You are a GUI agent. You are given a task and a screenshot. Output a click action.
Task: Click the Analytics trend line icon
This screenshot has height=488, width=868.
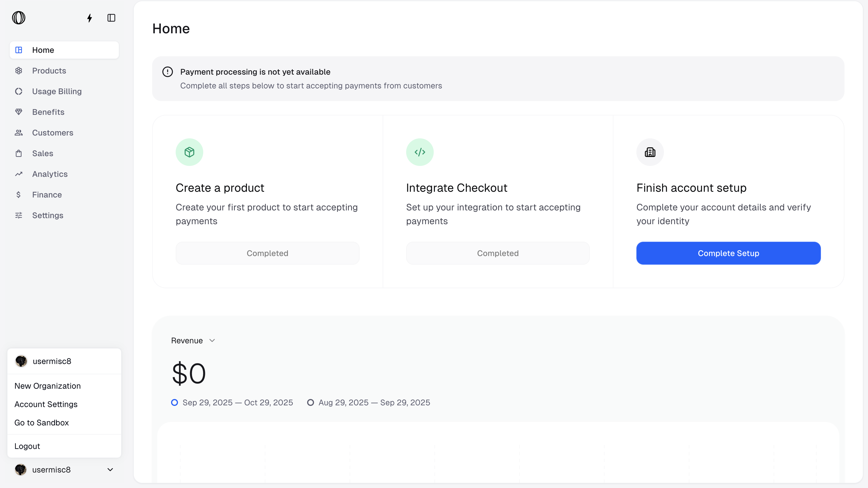pyautogui.click(x=19, y=174)
